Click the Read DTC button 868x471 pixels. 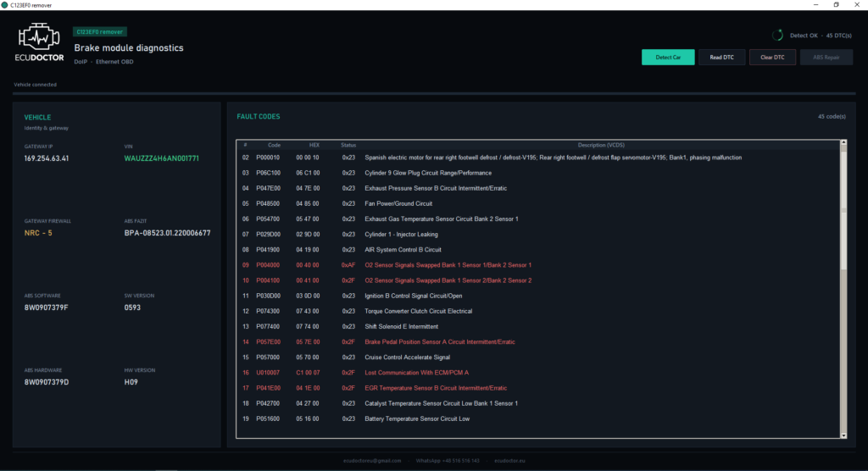pyautogui.click(x=721, y=57)
